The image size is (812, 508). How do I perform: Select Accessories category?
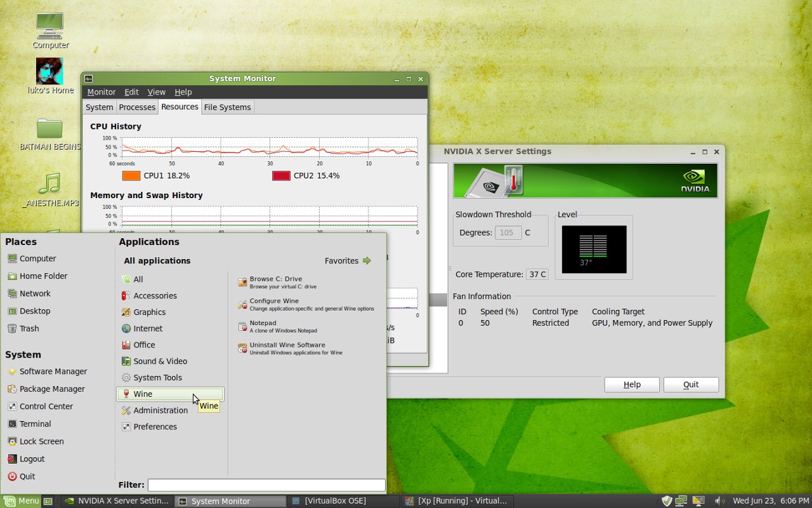tap(170, 296)
